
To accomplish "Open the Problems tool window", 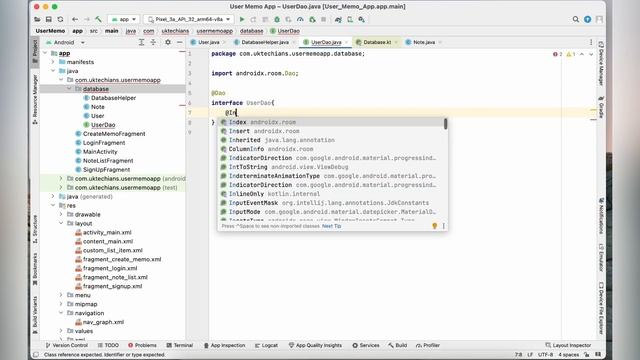I will [x=142, y=345].
